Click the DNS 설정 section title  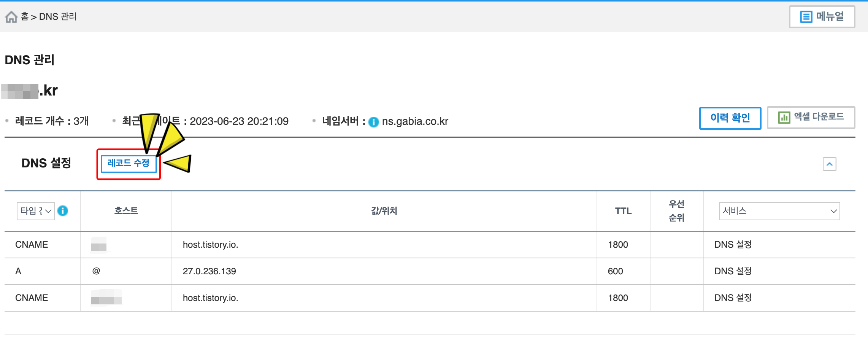[46, 163]
